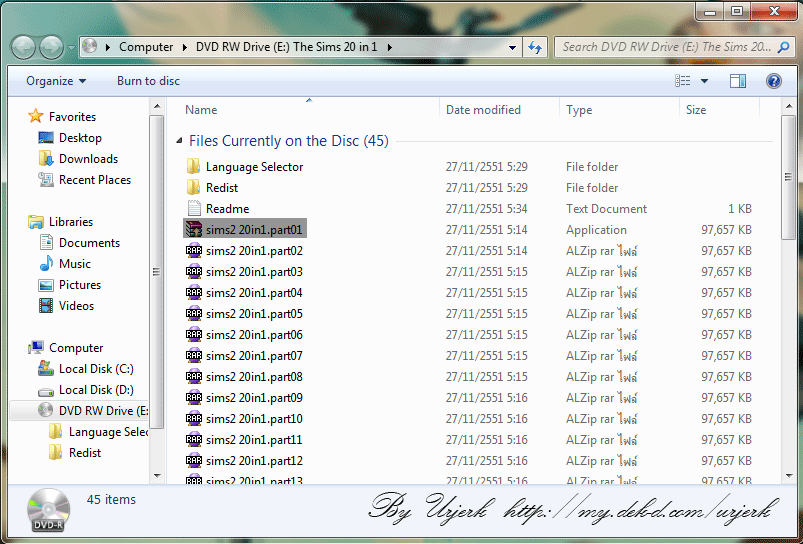Screen dimensions: 803x544
Task: Open Recent Places in the navigation pane
Action: [x=84, y=180]
